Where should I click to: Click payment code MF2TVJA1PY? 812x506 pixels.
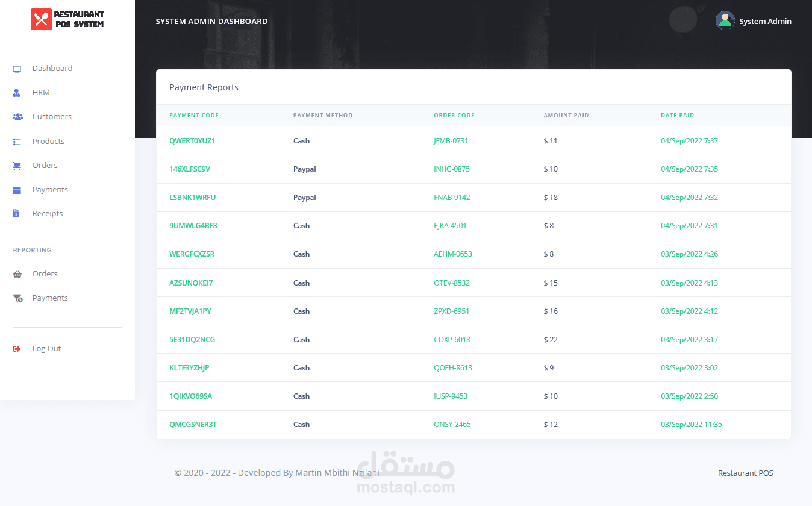(190, 311)
